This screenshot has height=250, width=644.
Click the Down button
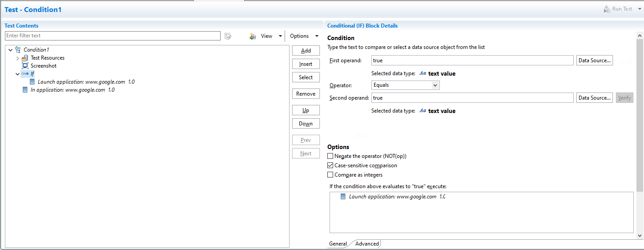click(306, 124)
